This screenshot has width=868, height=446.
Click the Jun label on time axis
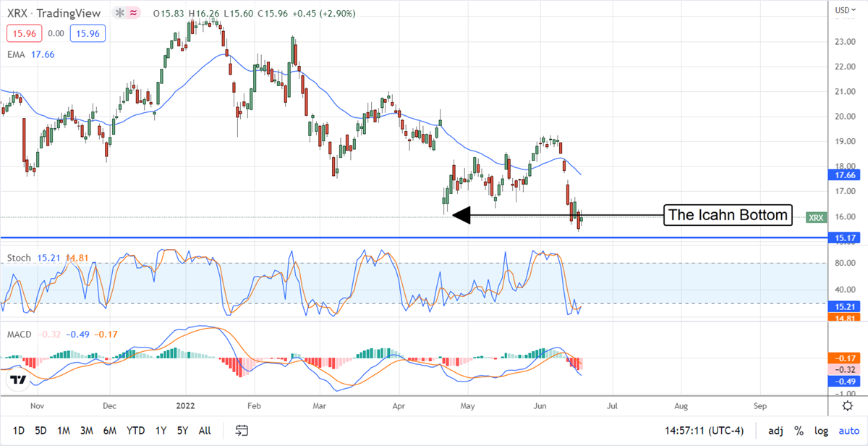(540, 407)
